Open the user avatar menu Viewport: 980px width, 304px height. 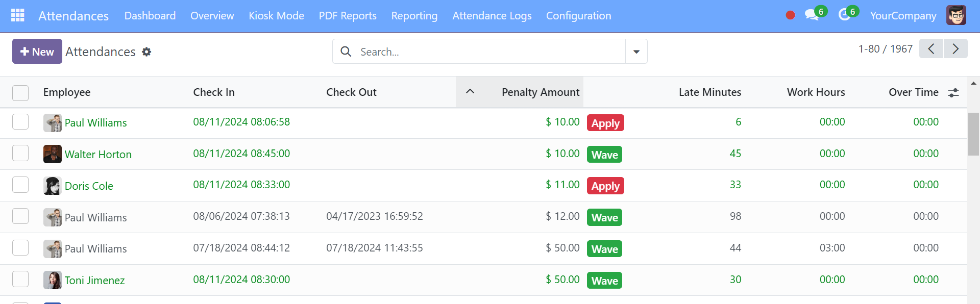click(x=956, y=15)
